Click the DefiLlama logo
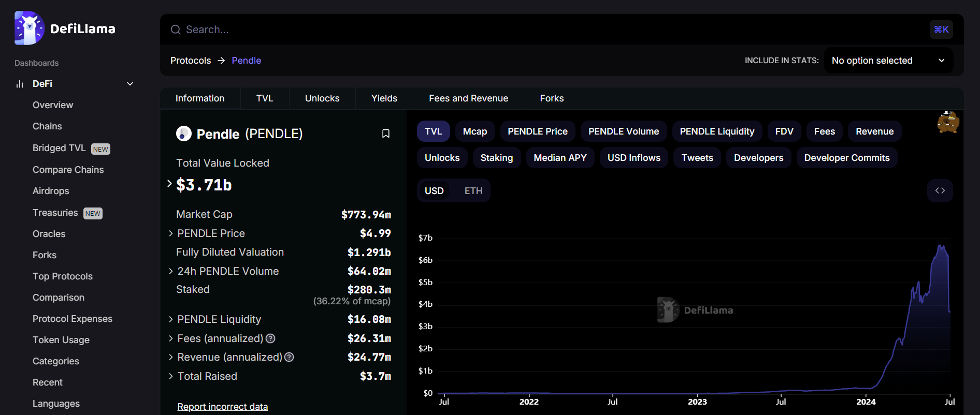 (x=65, y=28)
